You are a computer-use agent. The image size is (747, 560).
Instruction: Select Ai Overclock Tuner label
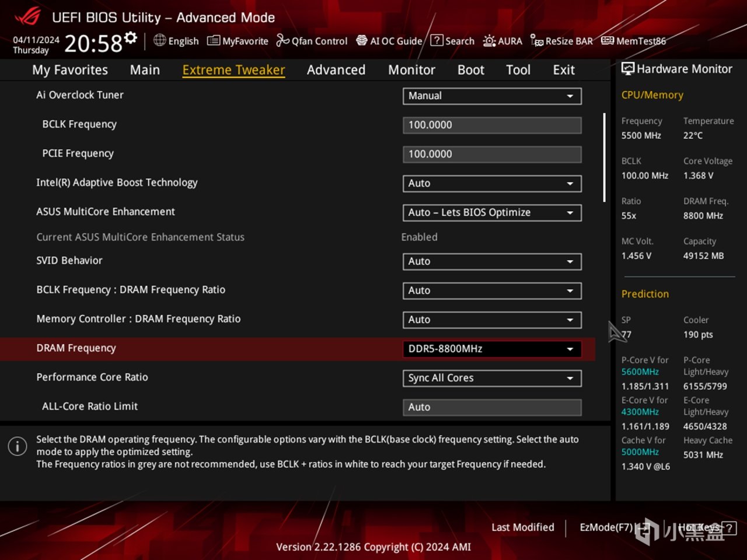click(x=80, y=95)
